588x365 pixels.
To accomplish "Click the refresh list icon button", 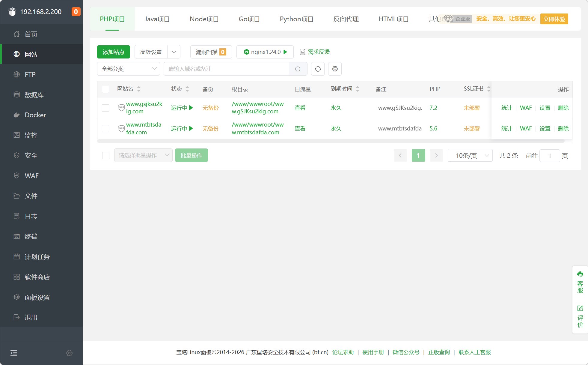I will (318, 69).
